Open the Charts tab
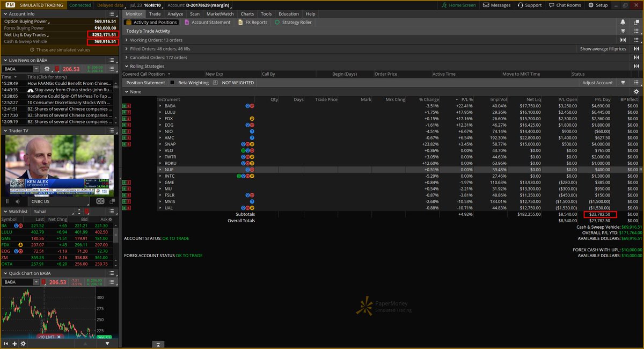This screenshot has height=349, width=644. pyautogui.click(x=247, y=13)
